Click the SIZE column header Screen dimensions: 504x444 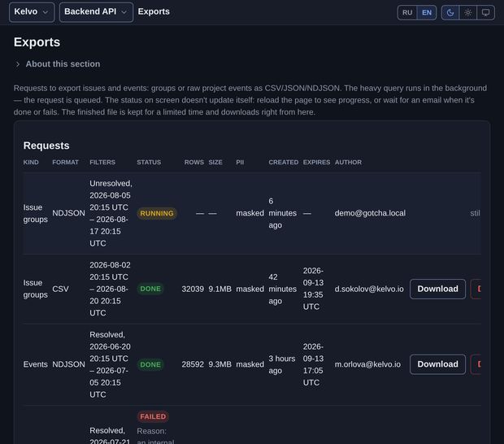[x=215, y=162]
